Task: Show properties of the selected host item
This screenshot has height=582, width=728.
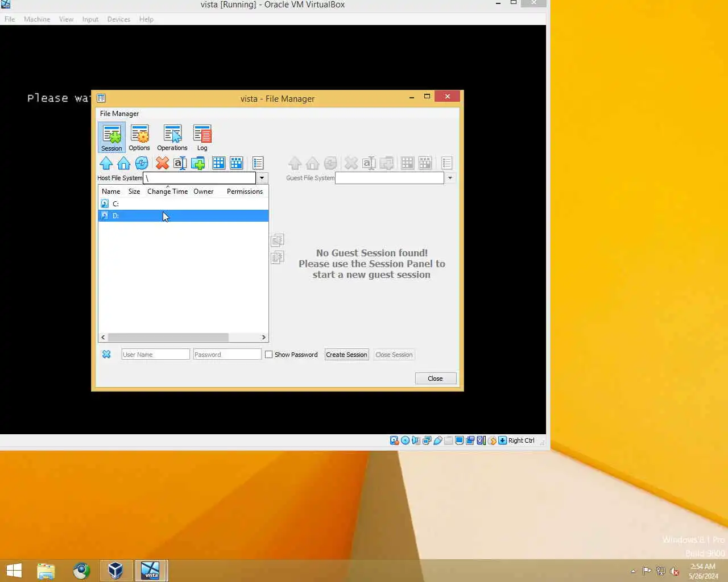Action: click(x=258, y=164)
